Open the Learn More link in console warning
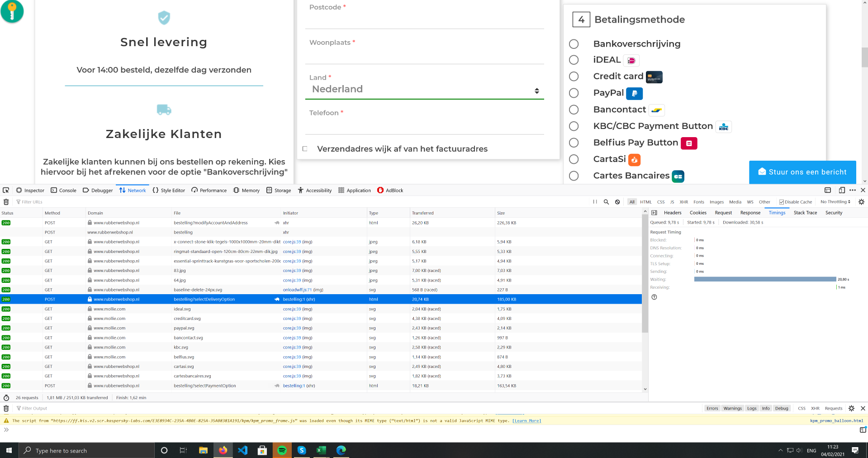 (526, 420)
